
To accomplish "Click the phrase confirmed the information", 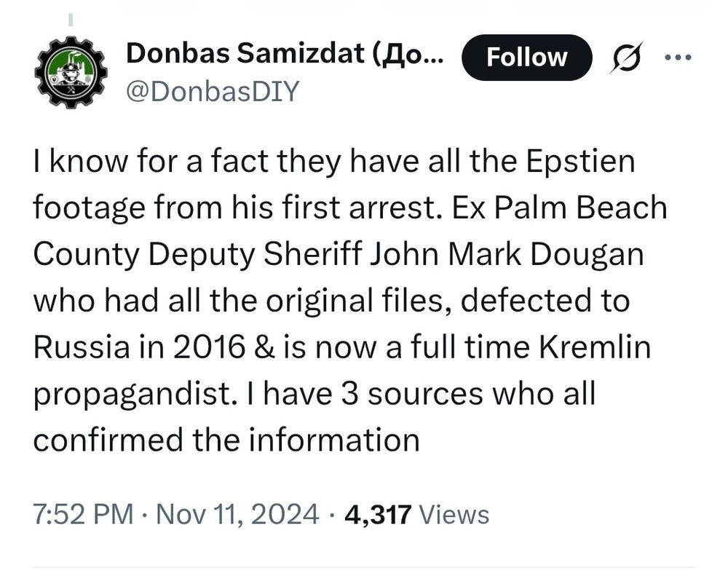I will click(226, 440).
